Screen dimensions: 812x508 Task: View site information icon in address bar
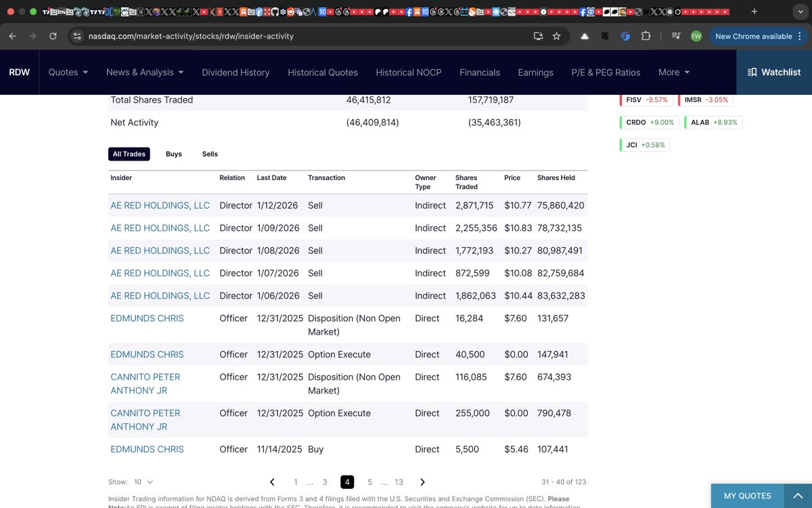(x=77, y=36)
